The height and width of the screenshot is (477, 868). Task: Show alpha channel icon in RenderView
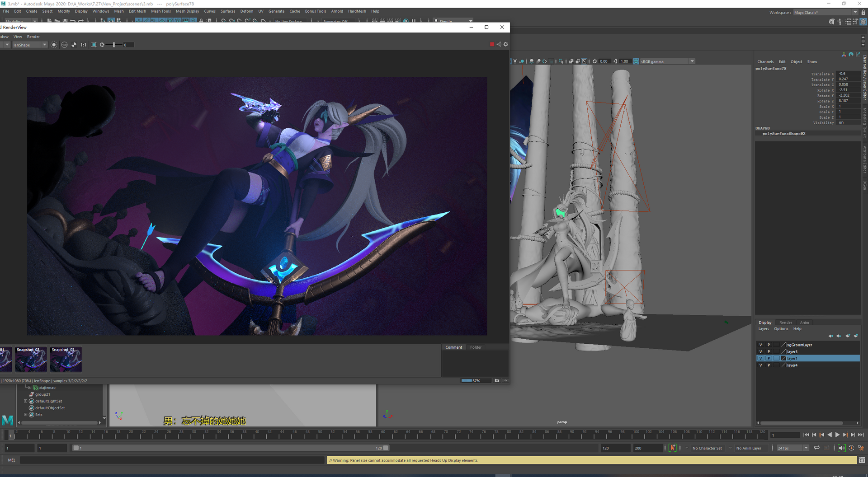point(74,45)
